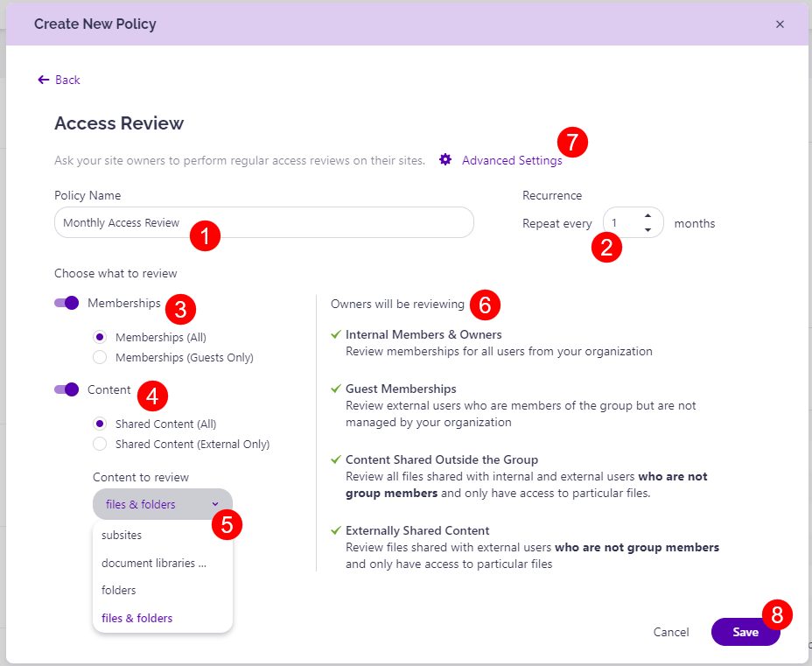Click the green checkmark beside Guest Memberships
This screenshot has height=666, width=812.
(x=335, y=389)
